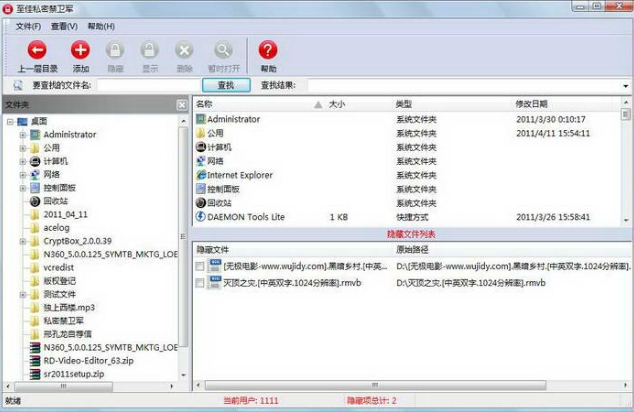Screen dimensions: 634x412
Task: Click down arrow of file list scrollbar
Action: click(x=626, y=220)
